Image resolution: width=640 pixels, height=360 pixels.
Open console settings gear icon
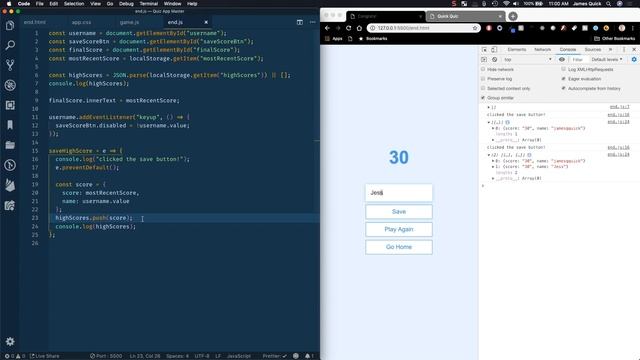tap(634, 59)
